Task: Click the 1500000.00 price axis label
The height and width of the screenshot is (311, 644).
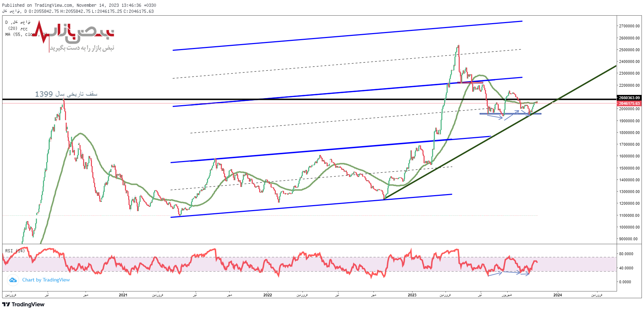Action: point(629,168)
